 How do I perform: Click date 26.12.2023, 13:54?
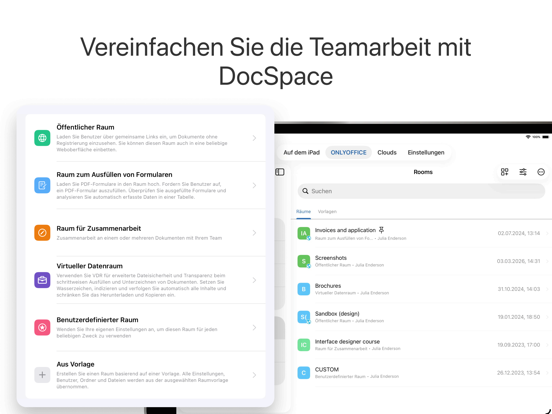point(518,372)
